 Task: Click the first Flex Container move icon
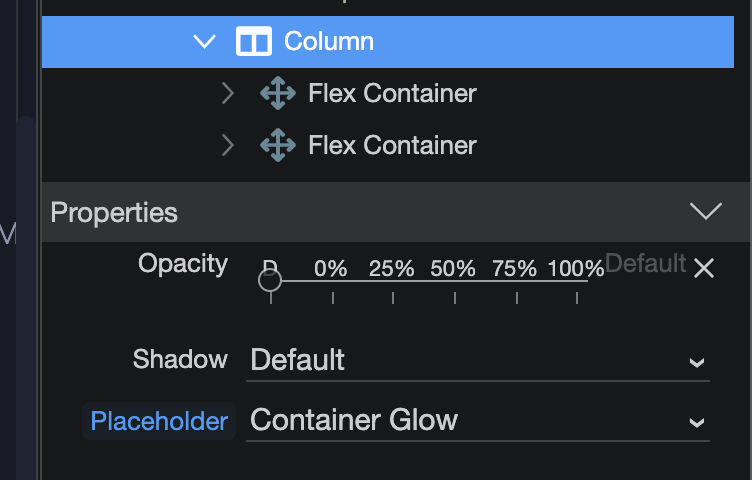coord(278,93)
